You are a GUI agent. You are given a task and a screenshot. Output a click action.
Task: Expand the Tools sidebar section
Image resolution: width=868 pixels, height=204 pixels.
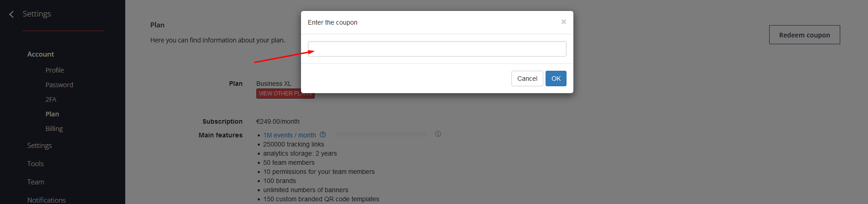[x=36, y=164]
